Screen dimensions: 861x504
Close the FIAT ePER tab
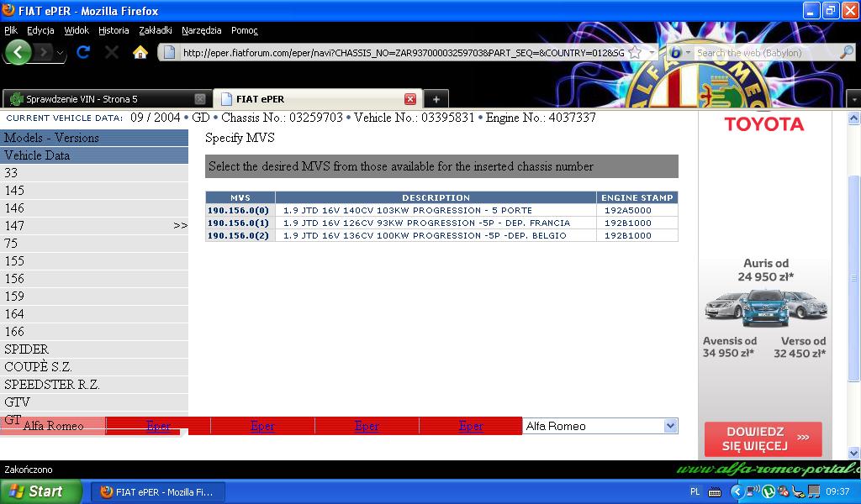[x=410, y=99]
